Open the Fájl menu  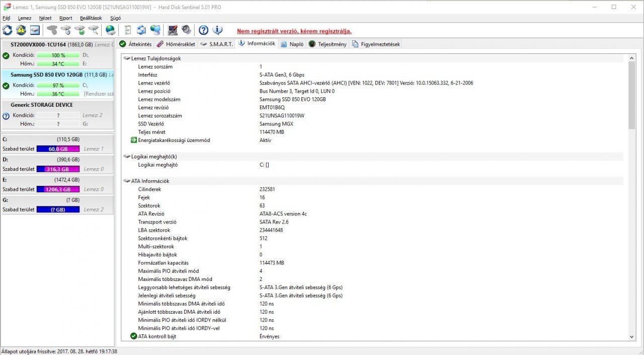(7, 18)
